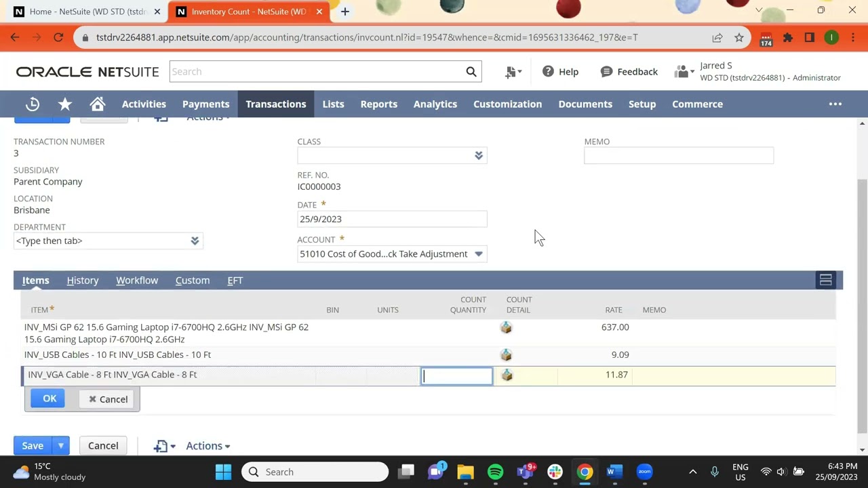Switch to the EFT subtab

coord(235,281)
